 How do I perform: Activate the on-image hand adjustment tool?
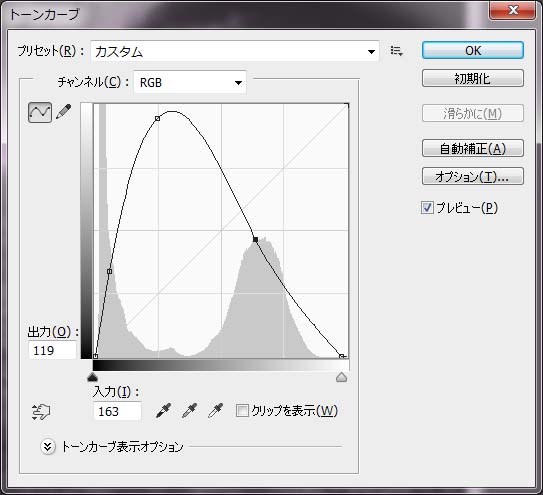(41, 412)
